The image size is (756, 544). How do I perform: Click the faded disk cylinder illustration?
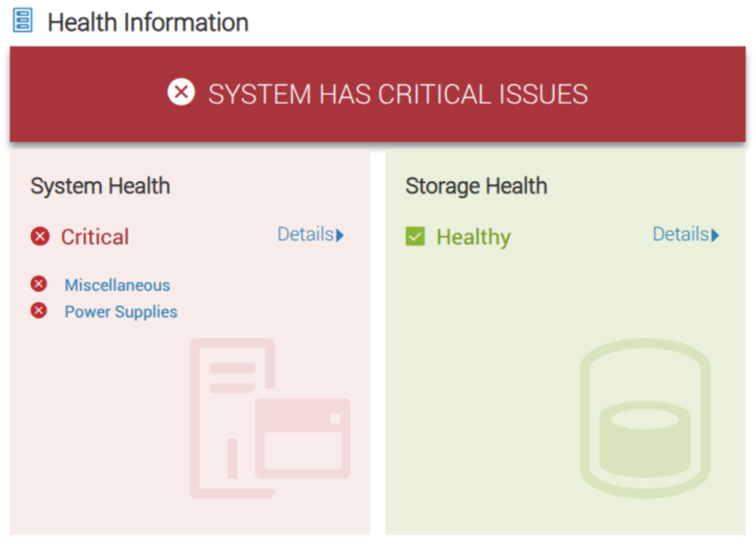(645, 418)
